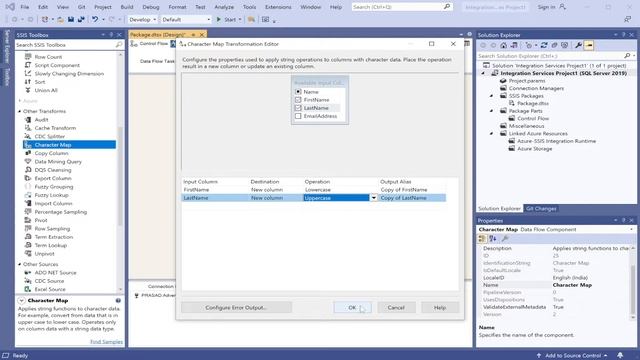Uncheck the FirstName column checkbox
This screenshot has width=640, height=360.
click(298, 100)
